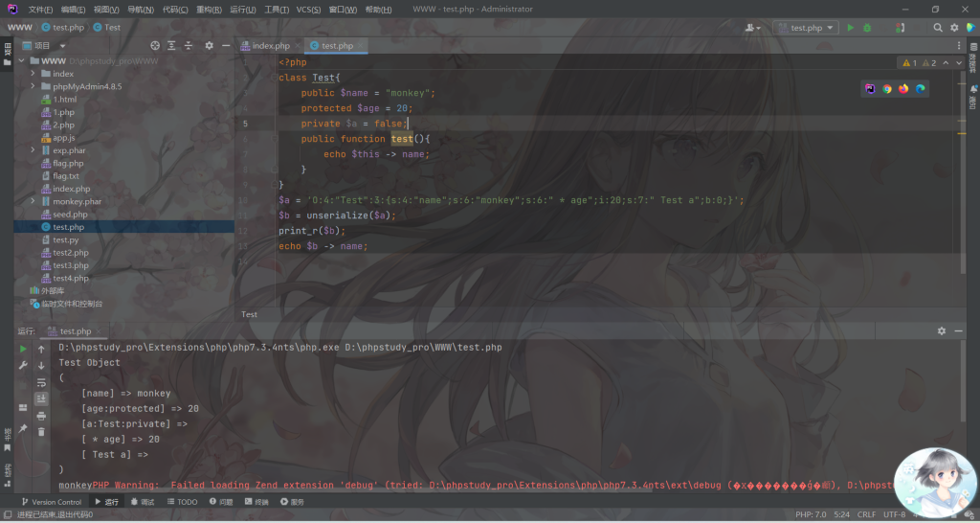Open preview in Chrome browser icon
Viewport: 980px width, 523px height.
coord(887,89)
